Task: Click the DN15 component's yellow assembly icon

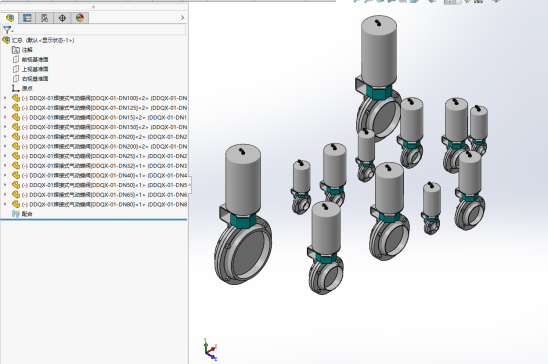Action: pos(16,117)
